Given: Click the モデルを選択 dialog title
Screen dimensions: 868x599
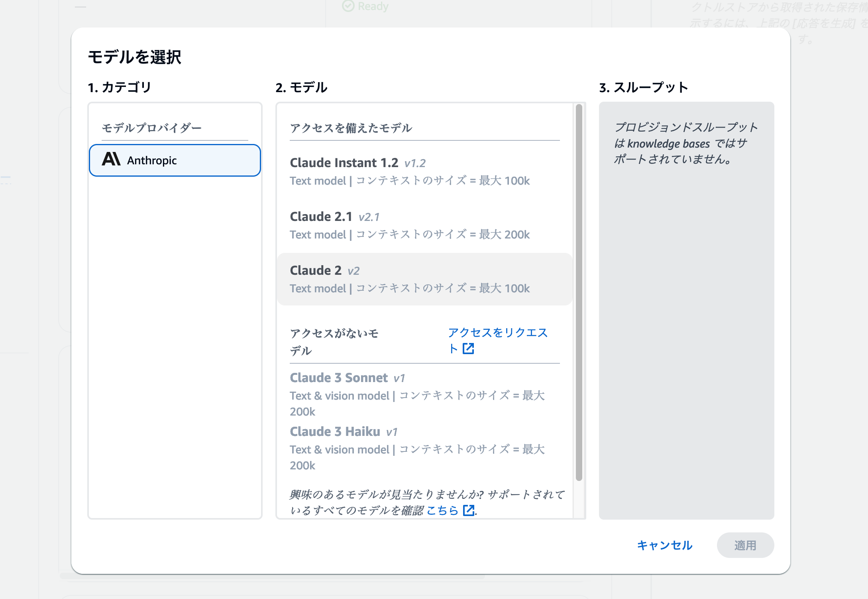Looking at the screenshot, I should tap(136, 57).
